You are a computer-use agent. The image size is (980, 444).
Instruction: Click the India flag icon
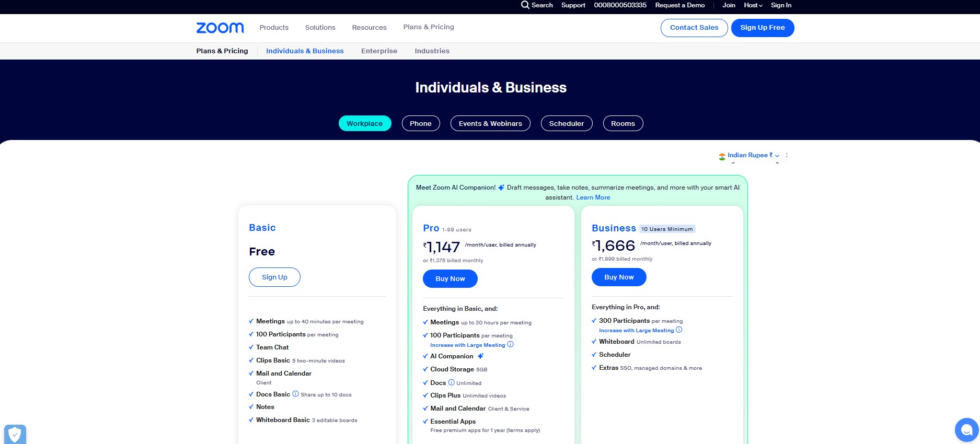722,156
